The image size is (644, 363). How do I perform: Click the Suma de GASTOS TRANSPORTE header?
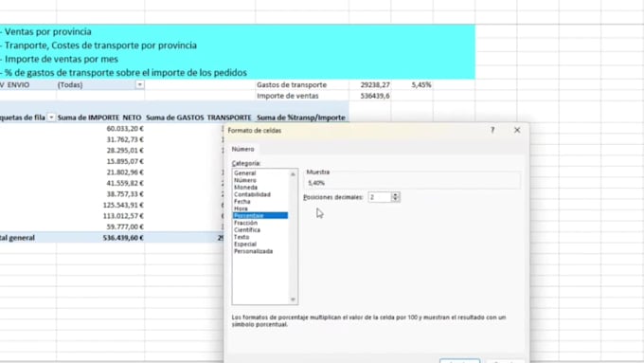tap(198, 118)
